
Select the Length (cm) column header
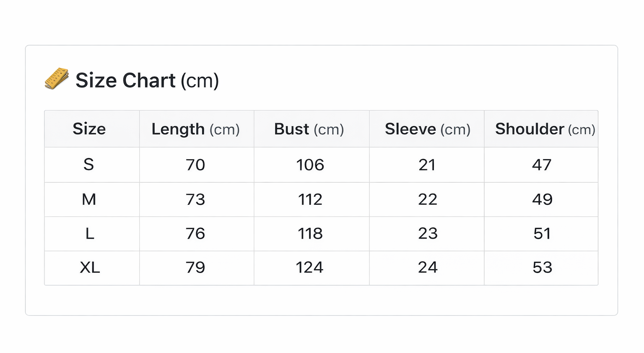[x=196, y=129]
